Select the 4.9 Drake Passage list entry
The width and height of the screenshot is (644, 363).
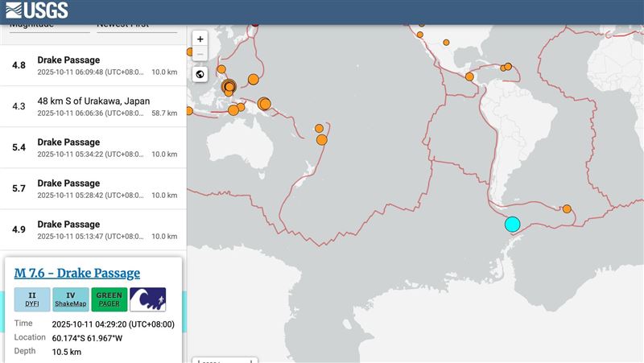pyautogui.click(x=93, y=229)
